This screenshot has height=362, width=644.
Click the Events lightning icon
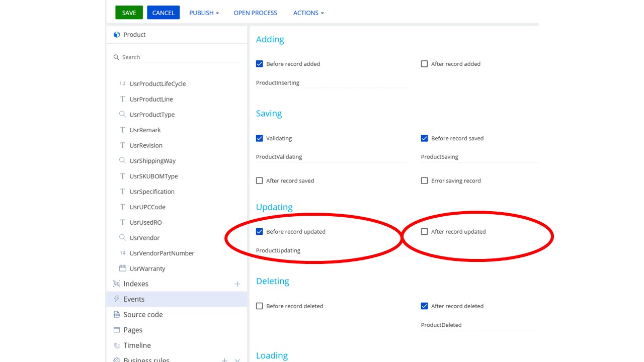(117, 299)
